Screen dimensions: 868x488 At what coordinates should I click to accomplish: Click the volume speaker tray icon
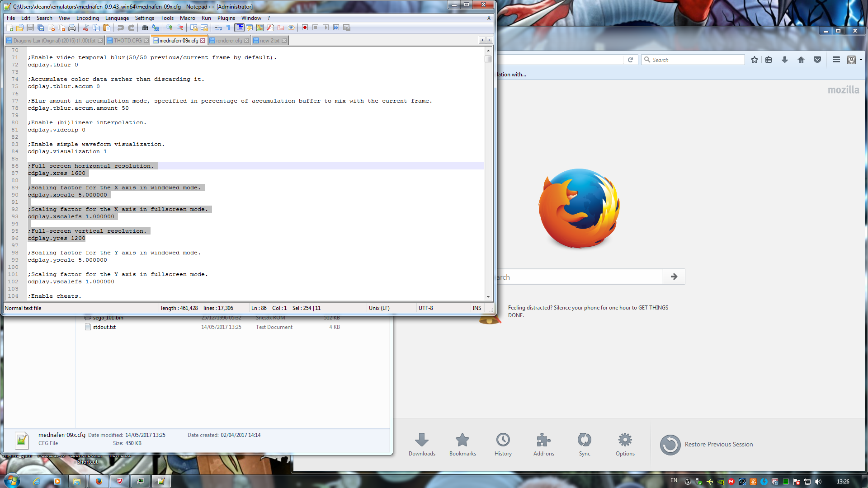pos(818,482)
